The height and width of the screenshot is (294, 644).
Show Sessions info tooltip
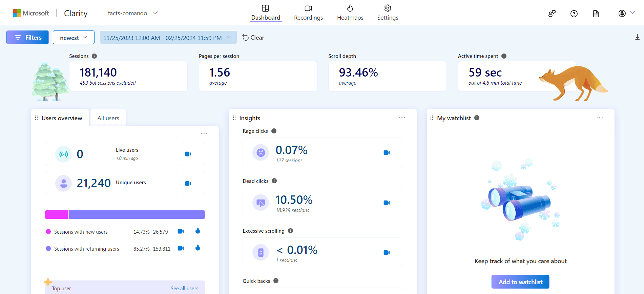(x=94, y=56)
